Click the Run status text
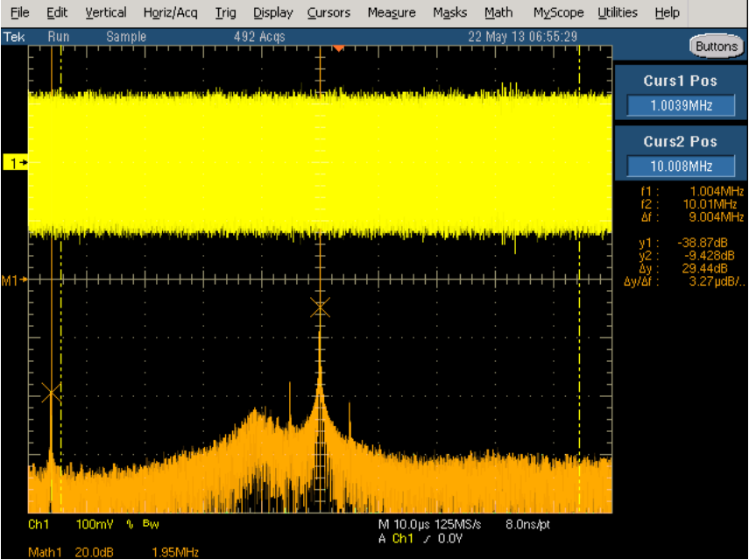This screenshot has height=560, width=749. tap(59, 37)
